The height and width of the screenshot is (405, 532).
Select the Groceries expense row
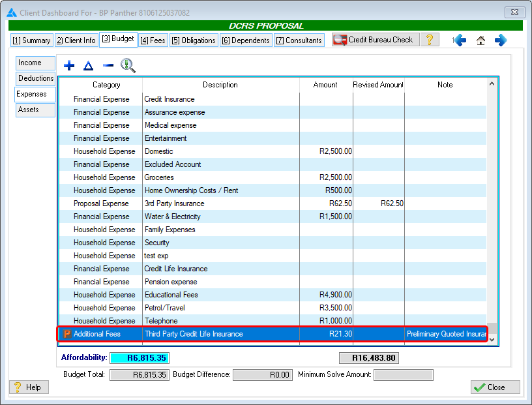tap(159, 177)
